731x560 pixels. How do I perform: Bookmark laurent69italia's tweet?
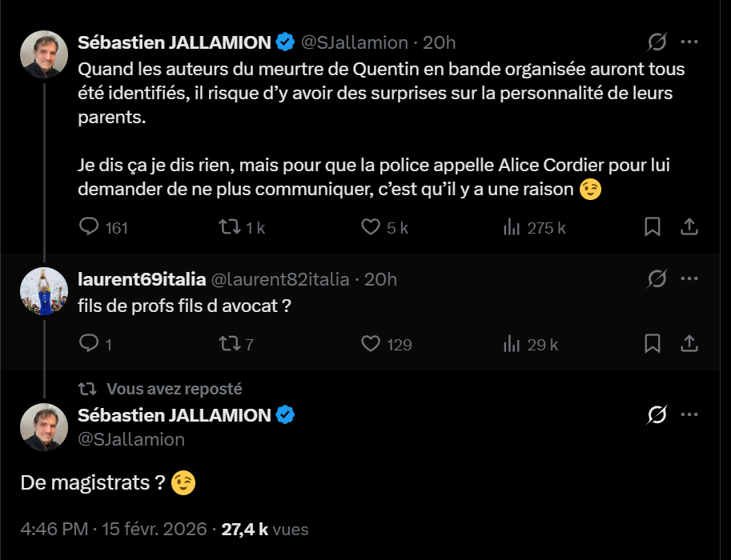653,344
